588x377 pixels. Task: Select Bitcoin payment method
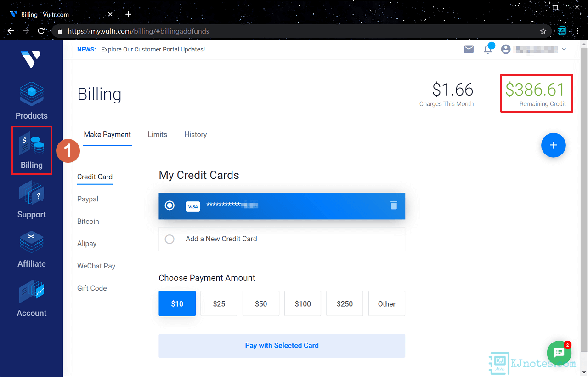pos(88,222)
